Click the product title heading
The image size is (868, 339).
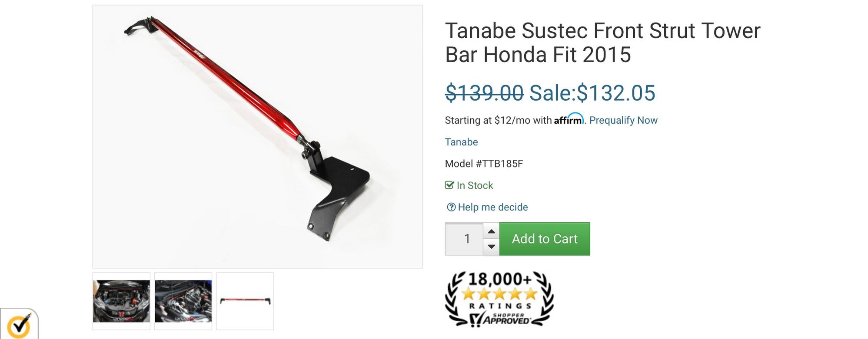click(602, 43)
